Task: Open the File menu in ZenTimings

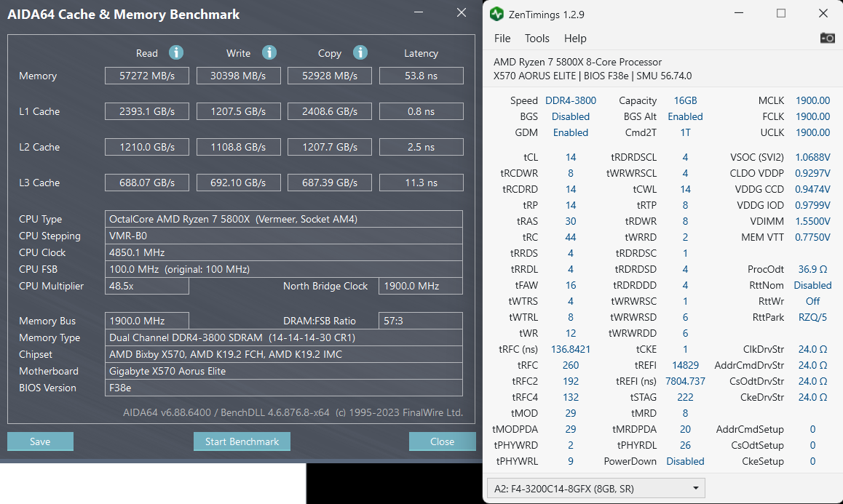Action: [502, 38]
